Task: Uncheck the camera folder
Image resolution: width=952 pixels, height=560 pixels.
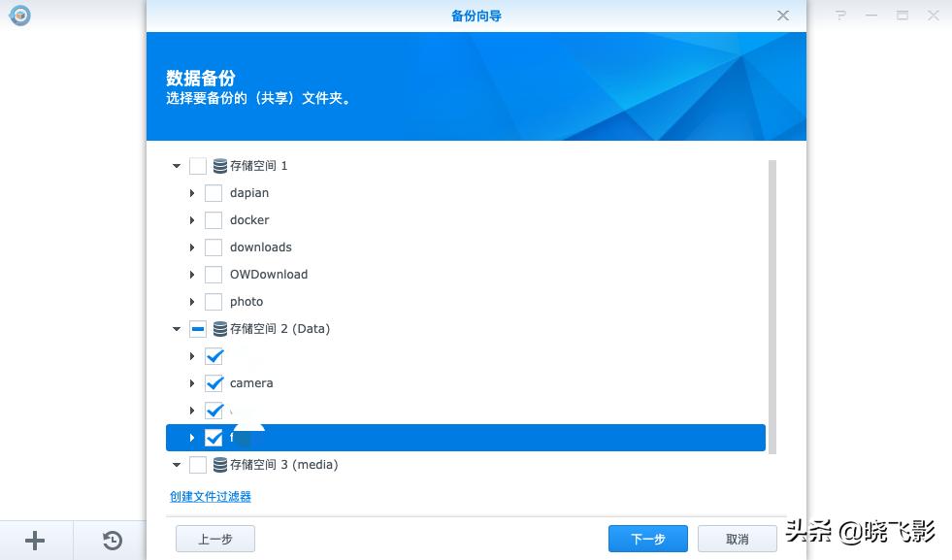Action: point(213,382)
